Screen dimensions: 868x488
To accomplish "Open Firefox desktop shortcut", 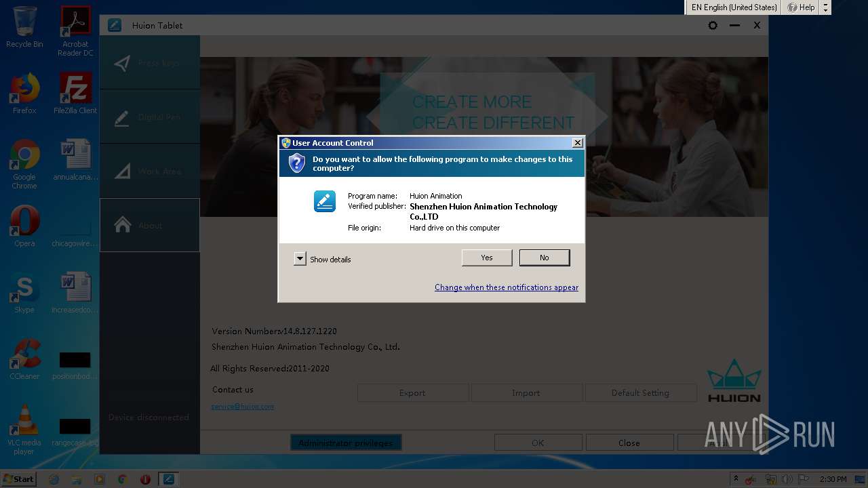I will coord(24,94).
